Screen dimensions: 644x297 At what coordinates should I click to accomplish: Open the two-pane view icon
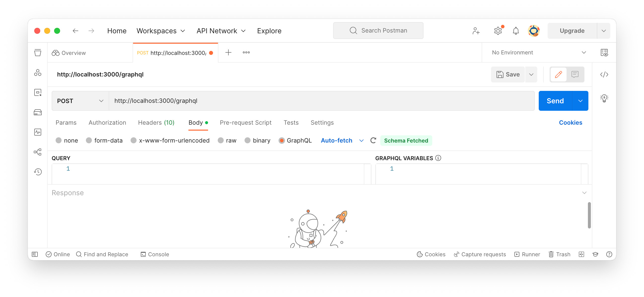click(581, 254)
